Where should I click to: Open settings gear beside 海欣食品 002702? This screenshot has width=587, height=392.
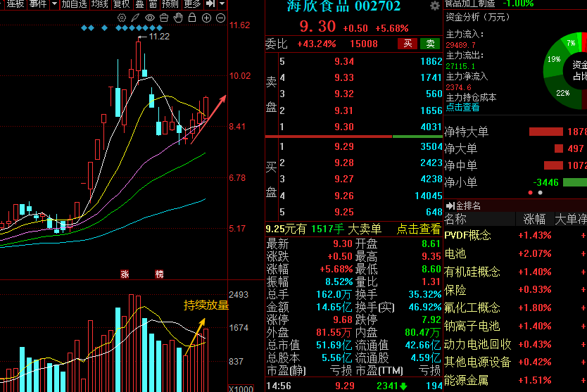[435, 6]
